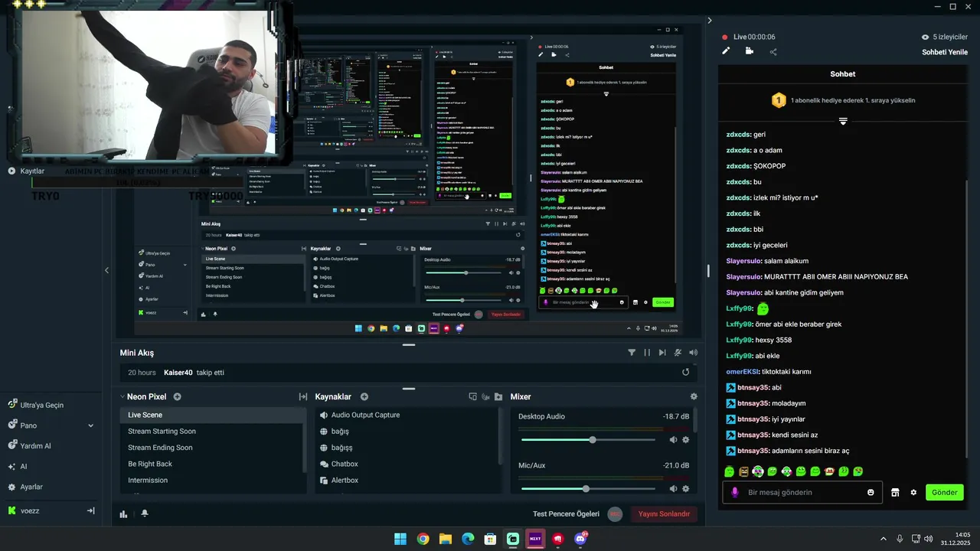This screenshot has height=551, width=980.
Task: Select the Be Right Back scene
Action: point(211,464)
